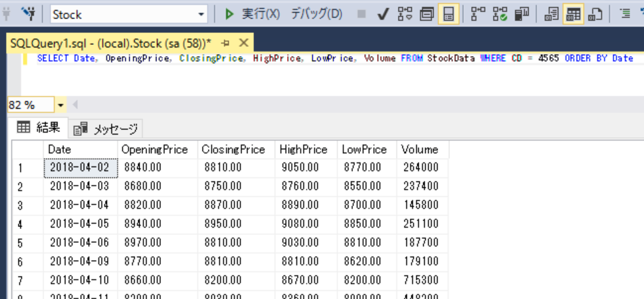Image resolution: width=644 pixels, height=299 pixels.
Task: Click OpeningPrice cell 8840.00
Action: 158,168
